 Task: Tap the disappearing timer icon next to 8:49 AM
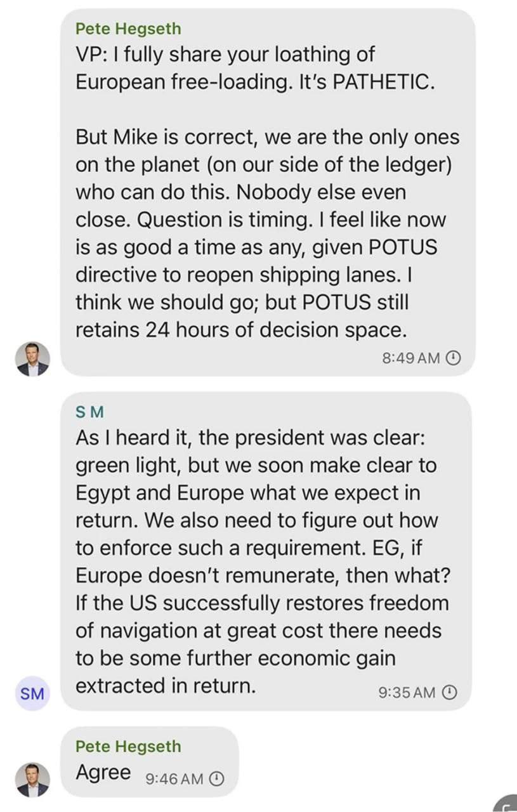pyautogui.click(x=453, y=358)
